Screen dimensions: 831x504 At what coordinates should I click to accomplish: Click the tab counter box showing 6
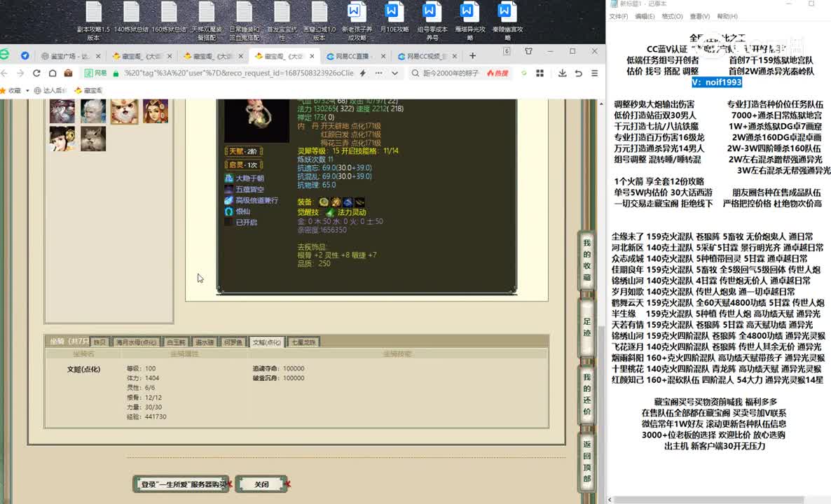[x=507, y=51]
